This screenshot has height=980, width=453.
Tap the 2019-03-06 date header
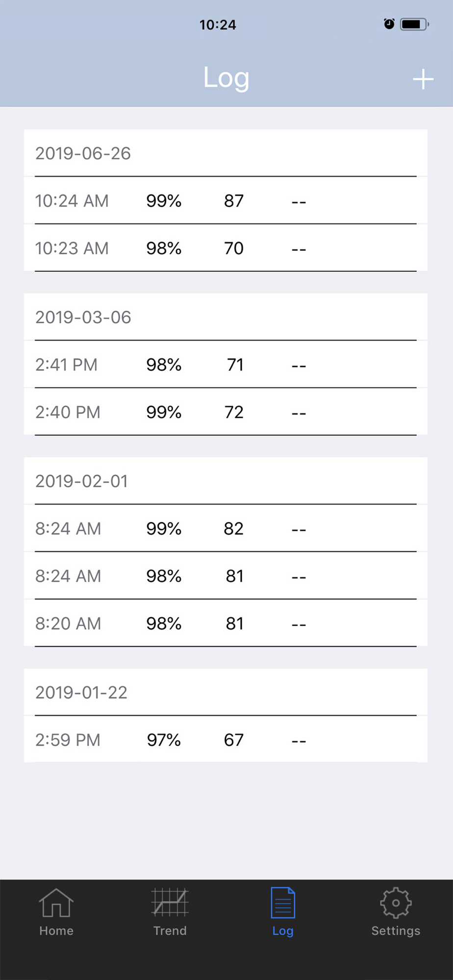[83, 317]
